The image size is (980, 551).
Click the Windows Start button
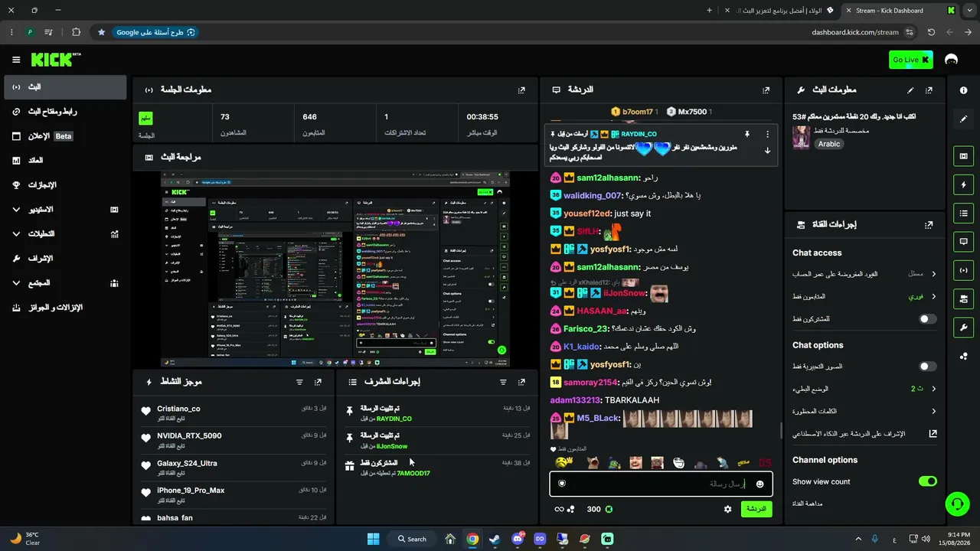[373, 539]
